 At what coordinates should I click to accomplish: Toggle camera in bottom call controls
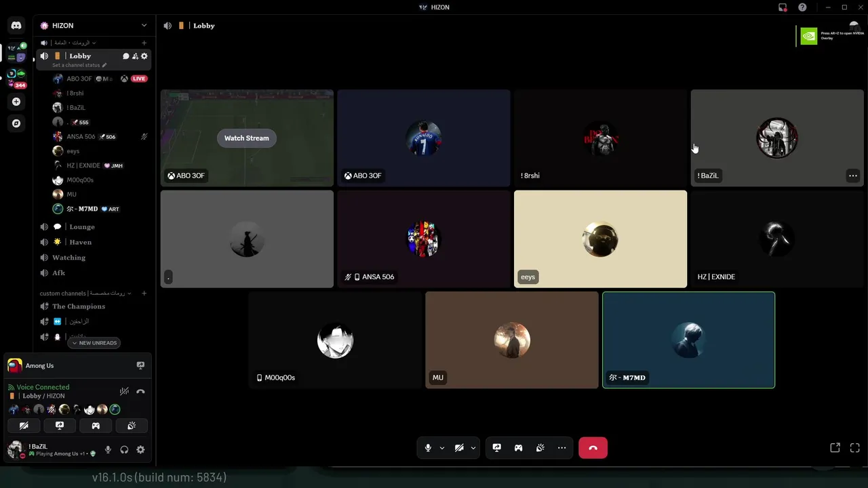459,448
